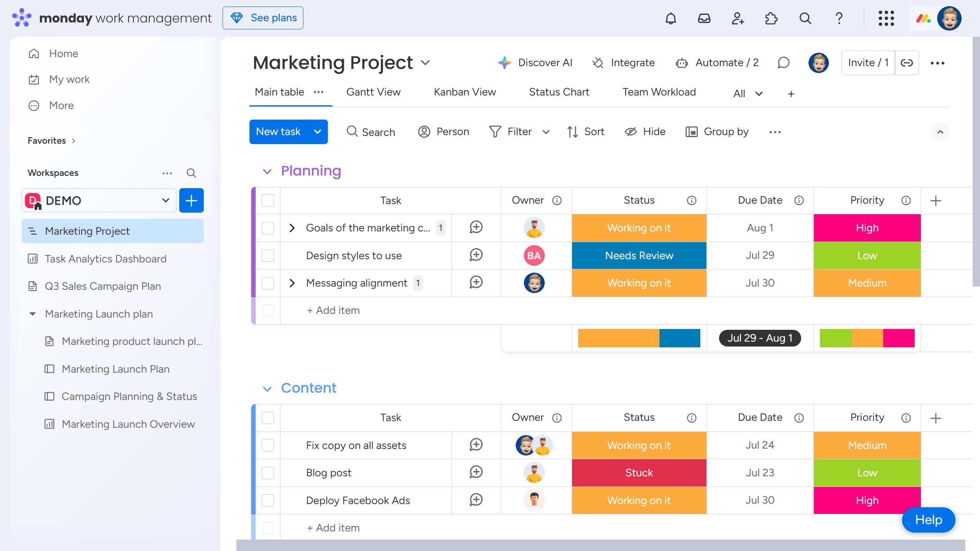Image resolution: width=980 pixels, height=551 pixels.
Task: Collapse Marketing Launch plan folder
Action: pos(33,314)
